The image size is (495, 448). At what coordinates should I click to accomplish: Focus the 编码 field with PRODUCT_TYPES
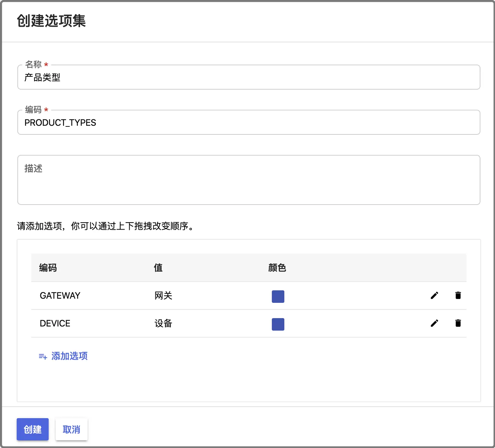point(249,122)
